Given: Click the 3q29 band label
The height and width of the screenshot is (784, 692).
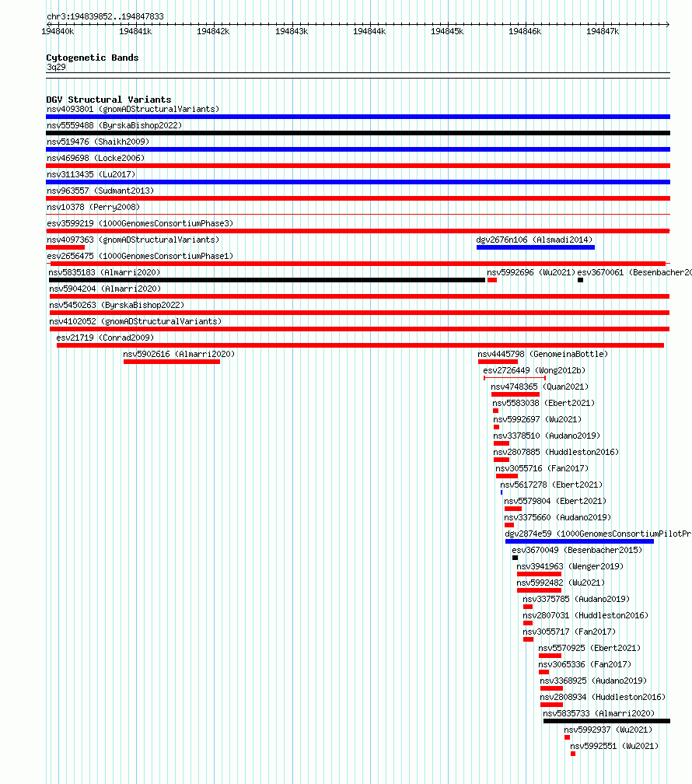Looking at the screenshot, I should (x=56, y=67).
